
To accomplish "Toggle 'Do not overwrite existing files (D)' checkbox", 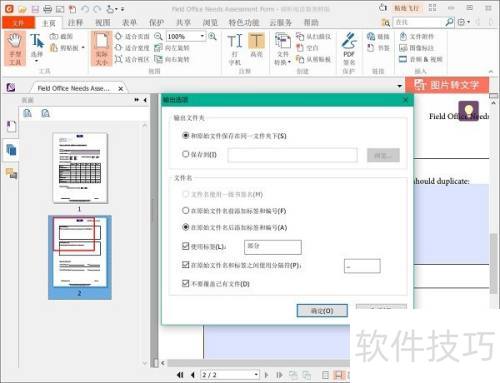I will coord(186,283).
